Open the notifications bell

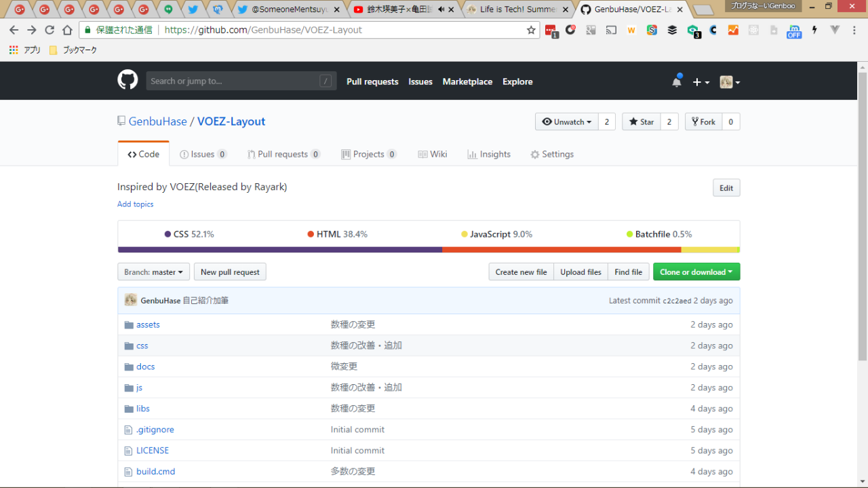tap(676, 81)
